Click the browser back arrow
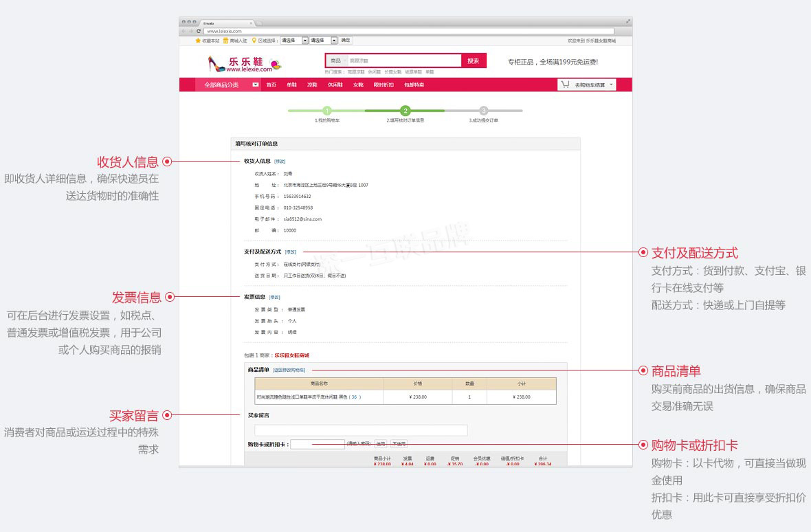Screen dimensions: 811x532 click(184, 31)
